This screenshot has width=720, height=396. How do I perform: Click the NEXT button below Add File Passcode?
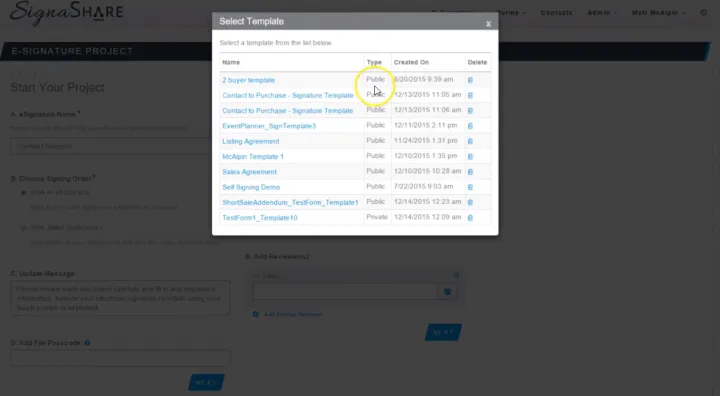pos(206,382)
